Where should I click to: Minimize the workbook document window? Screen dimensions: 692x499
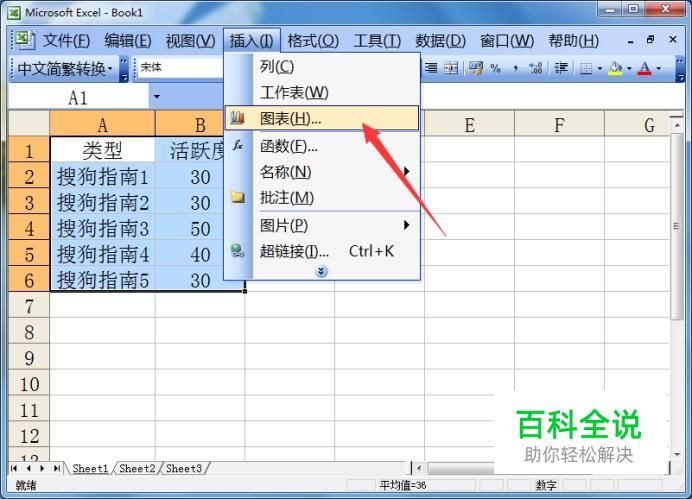[631, 41]
